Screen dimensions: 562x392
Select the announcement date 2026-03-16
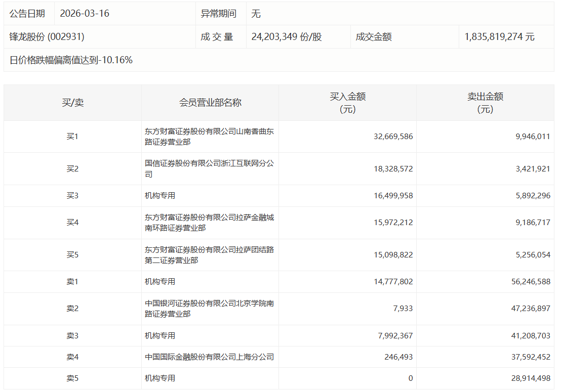pos(85,14)
